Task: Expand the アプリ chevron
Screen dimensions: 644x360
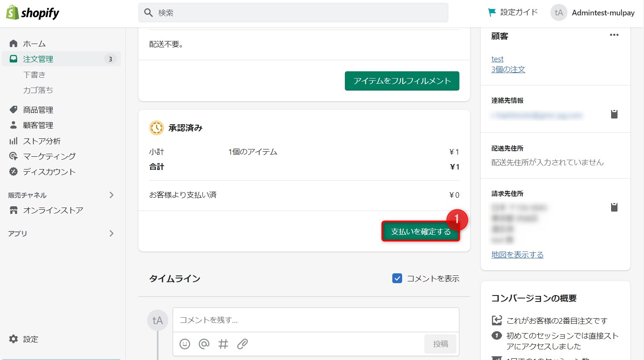Action: [112, 234]
